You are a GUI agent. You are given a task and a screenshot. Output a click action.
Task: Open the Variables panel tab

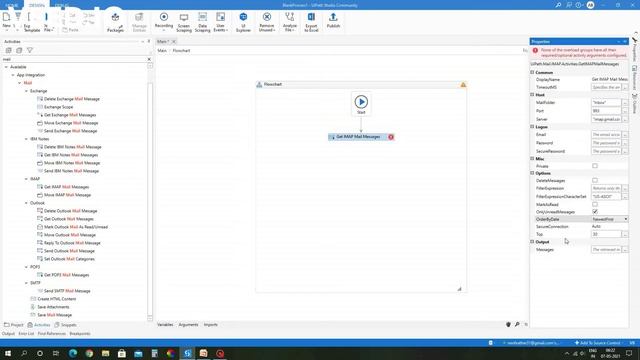pyautogui.click(x=165, y=325)
